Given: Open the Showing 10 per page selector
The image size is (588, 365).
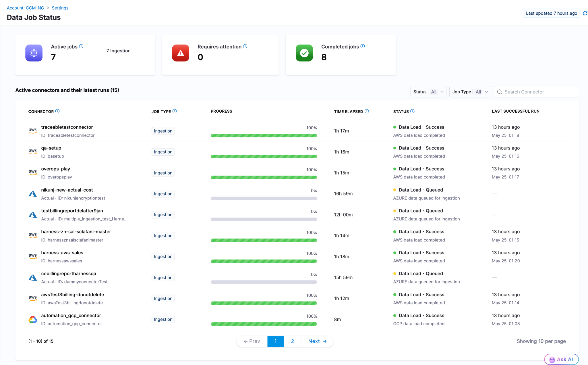Looking at the screenshot, I should pyautogui.click(x=541, y=341).
